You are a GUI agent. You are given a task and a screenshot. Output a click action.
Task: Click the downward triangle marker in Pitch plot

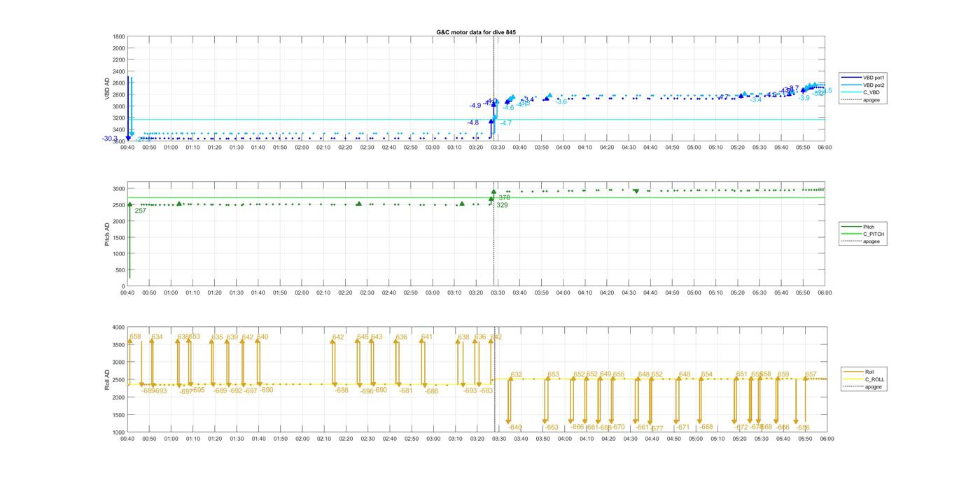point(636,191)
